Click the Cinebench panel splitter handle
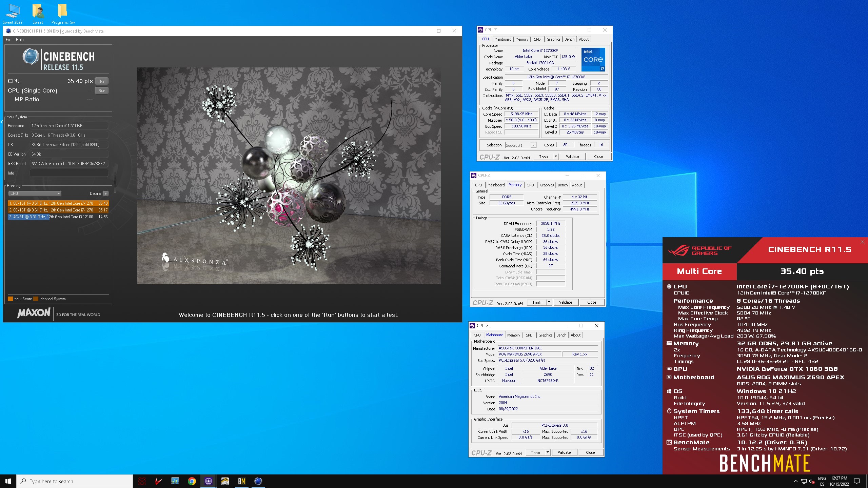This screenshot has height=488, width=868. [115, 182]
